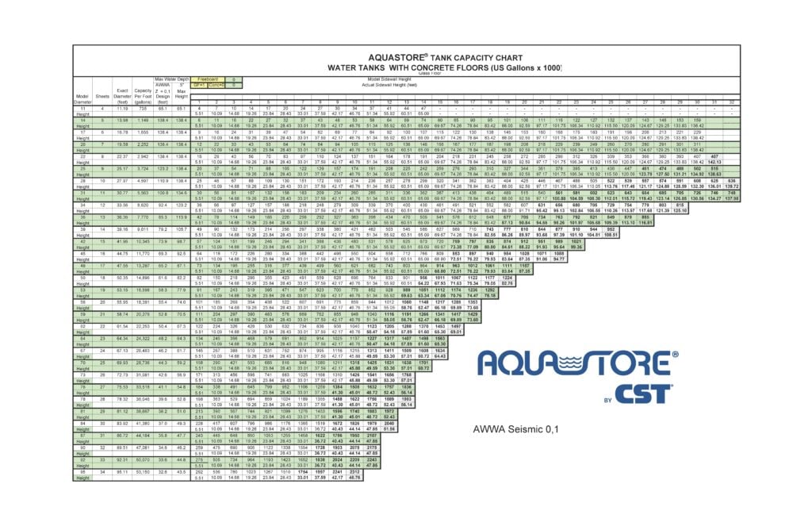
Task: Click exact diameter value 39.16
Action: pos(122,229)
